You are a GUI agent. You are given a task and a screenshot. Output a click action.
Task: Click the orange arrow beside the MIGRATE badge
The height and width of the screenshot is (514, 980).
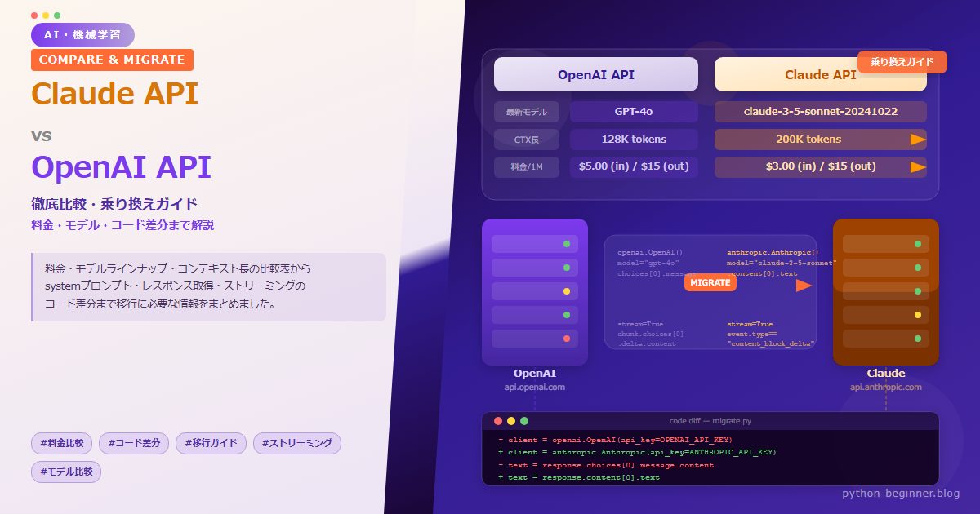(x=804, y=286)
